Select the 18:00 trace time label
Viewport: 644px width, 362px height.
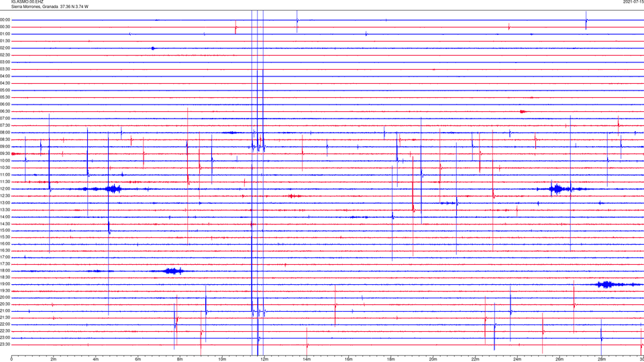(x=5, y=270)
